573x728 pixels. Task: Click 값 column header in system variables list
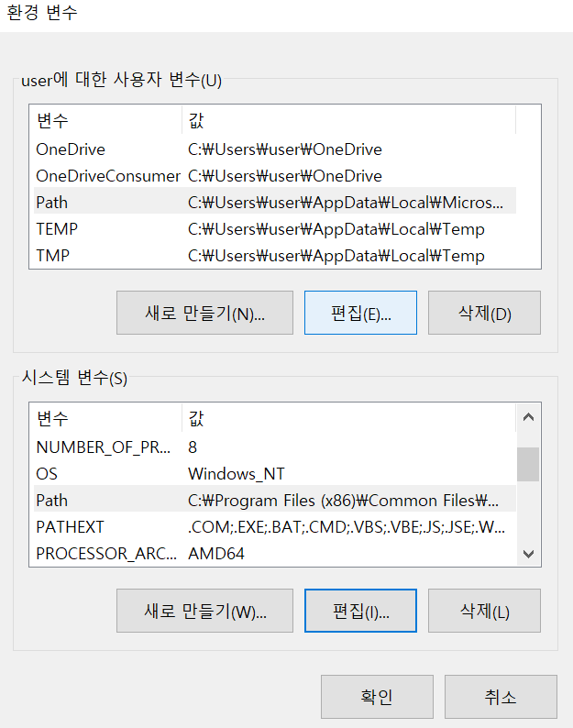(x=348, y=418)
